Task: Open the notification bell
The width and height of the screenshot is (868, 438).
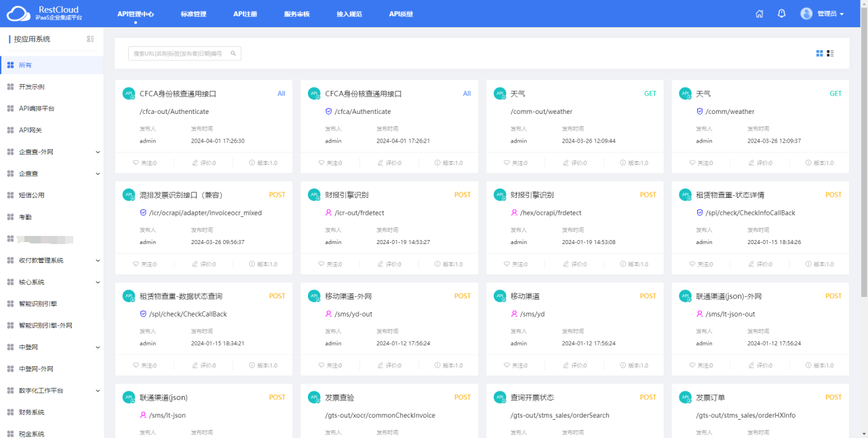Action: tap(782, 14)
